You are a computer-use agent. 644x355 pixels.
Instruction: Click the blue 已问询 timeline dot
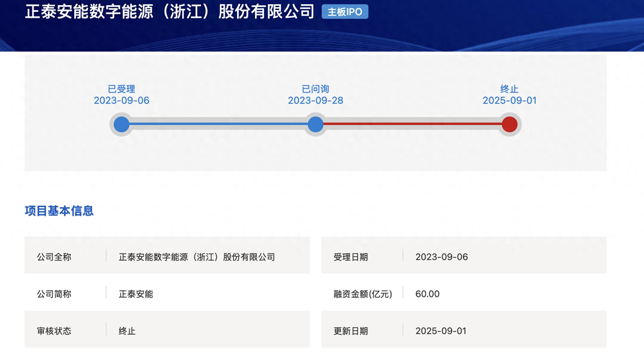(315, 124)
